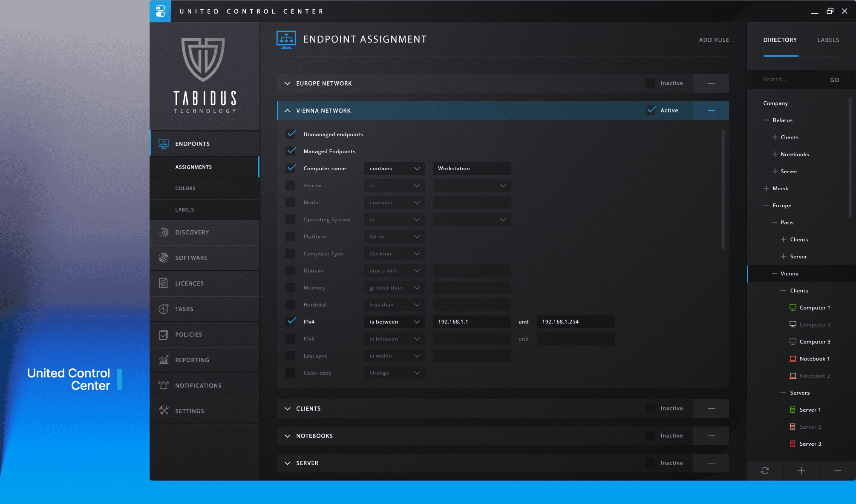
Task: Open Software section via its disc icon
Action: [164, 258]
